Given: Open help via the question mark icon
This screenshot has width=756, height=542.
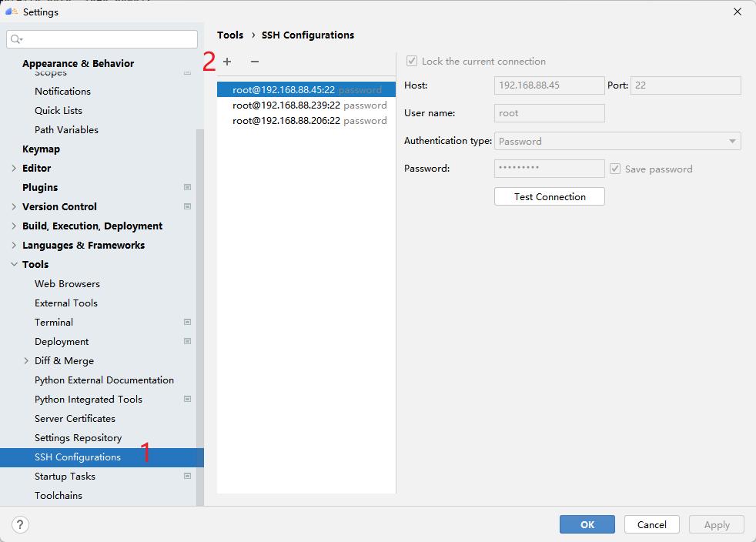Looking at the screenshot, I should point(20,524).
